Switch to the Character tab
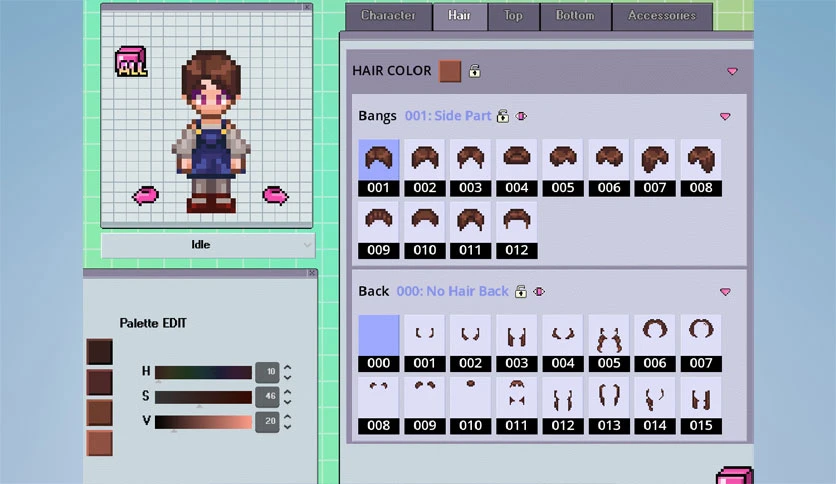The width and height of the screenshot is (836, 484). click(x=388, y=15)
